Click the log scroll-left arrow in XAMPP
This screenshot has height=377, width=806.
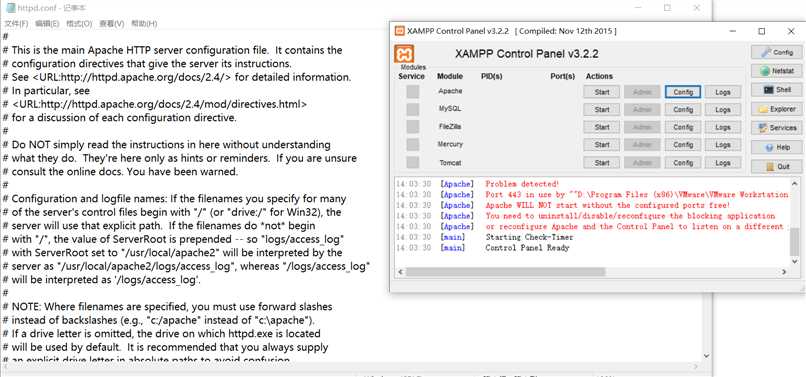tap(399, 272)
